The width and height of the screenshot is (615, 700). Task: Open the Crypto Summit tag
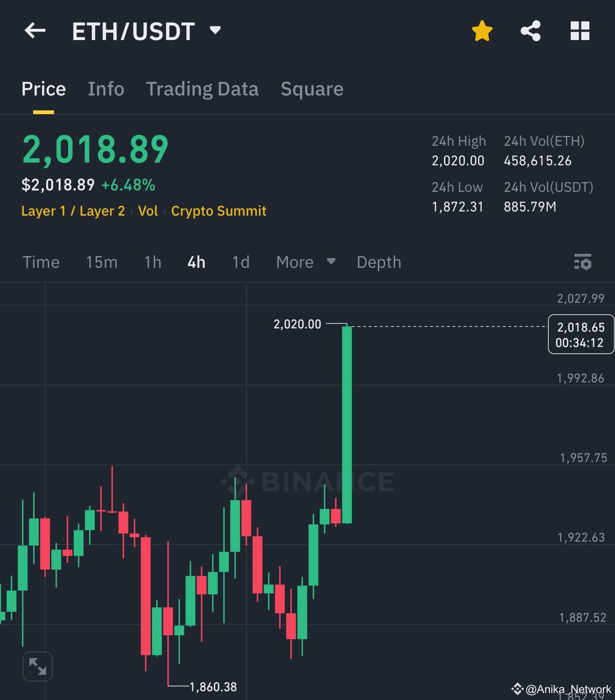click(x=219, y=211)
